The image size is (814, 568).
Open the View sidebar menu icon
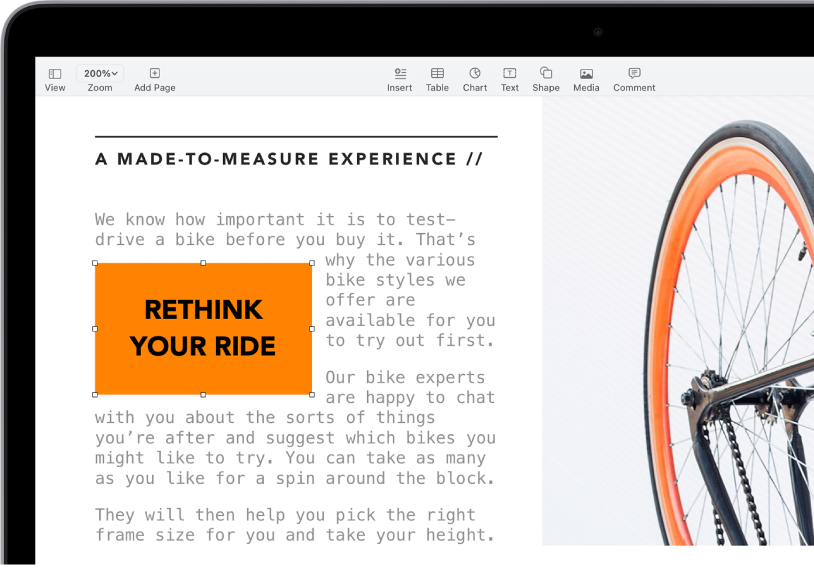pyautogui.click(x=55, y=74)
